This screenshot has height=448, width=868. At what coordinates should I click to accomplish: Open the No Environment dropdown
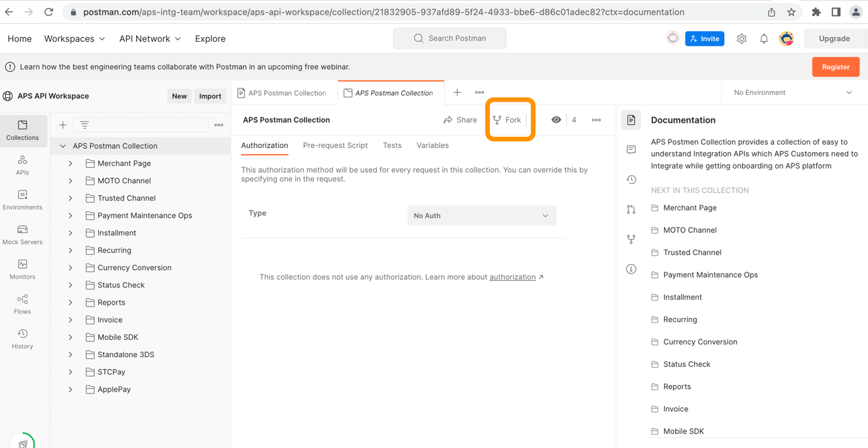tap(792, 93)
